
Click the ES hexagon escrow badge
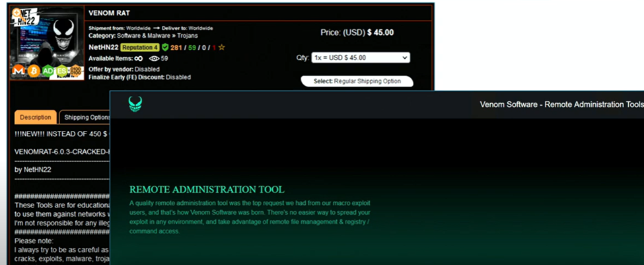[62, 71]
